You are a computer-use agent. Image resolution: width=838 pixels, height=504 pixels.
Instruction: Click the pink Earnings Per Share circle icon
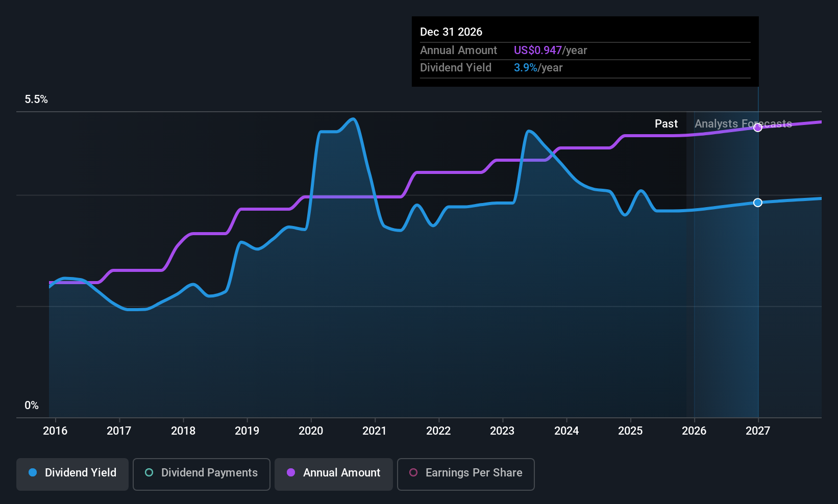click(413, 473)
